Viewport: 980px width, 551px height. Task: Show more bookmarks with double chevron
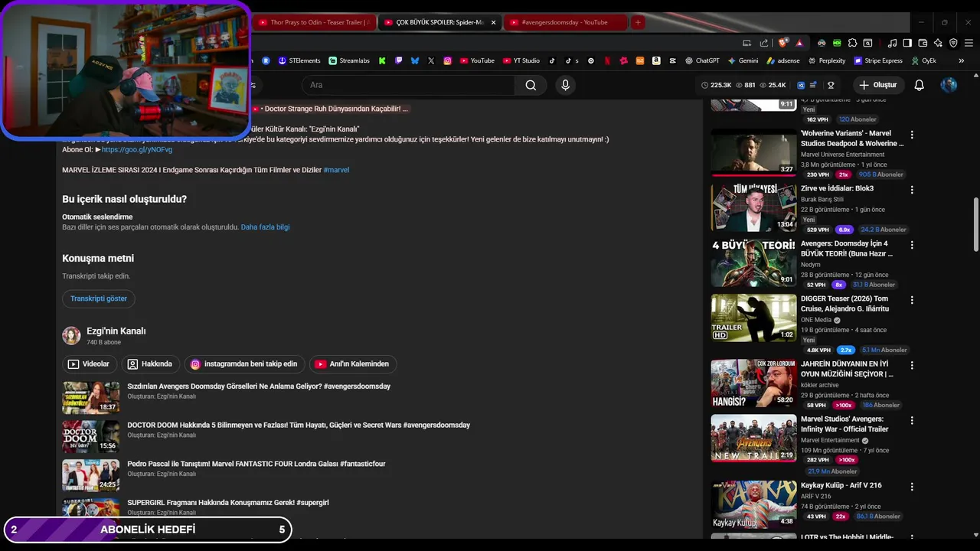point(962,60)
